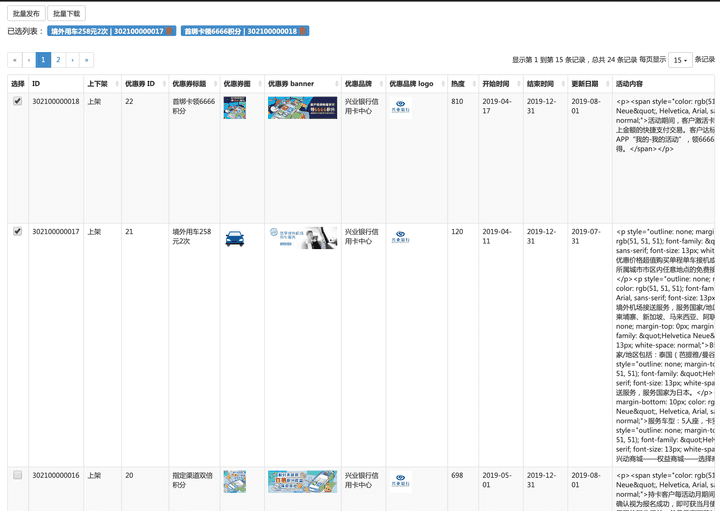
Task: Remove the 境外用车258元2次 selected tag
Action: 170,31
